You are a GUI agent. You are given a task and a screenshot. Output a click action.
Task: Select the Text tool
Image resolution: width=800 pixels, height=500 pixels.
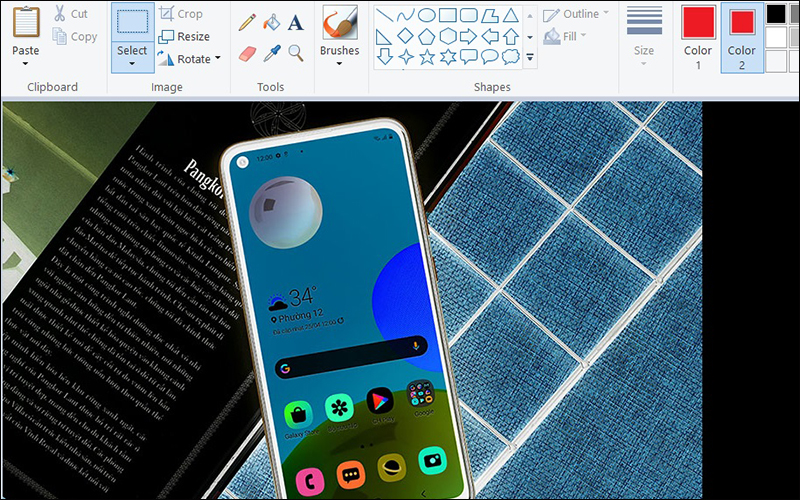pyautogui.click(x=296, y=22)
